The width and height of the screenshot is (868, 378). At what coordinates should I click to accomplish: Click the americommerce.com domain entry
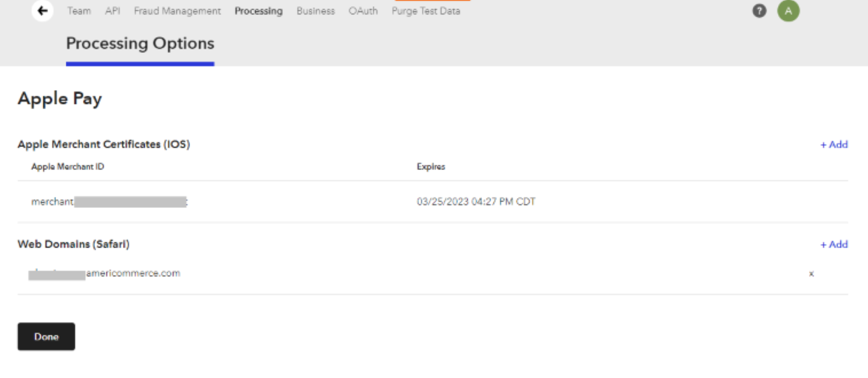pos(132,273)
